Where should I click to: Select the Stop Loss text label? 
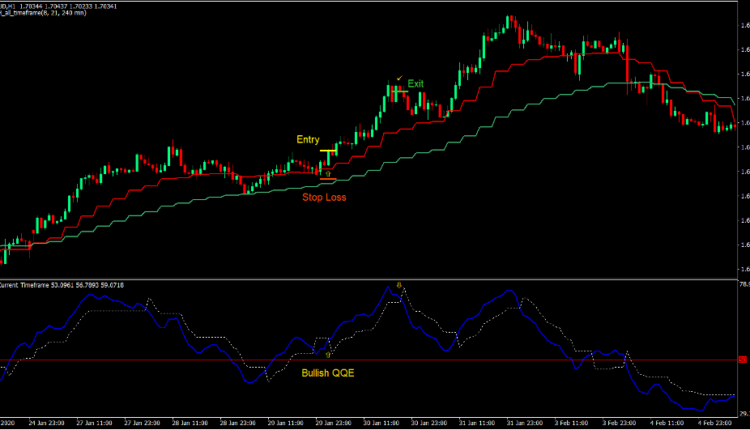point(325,197)
